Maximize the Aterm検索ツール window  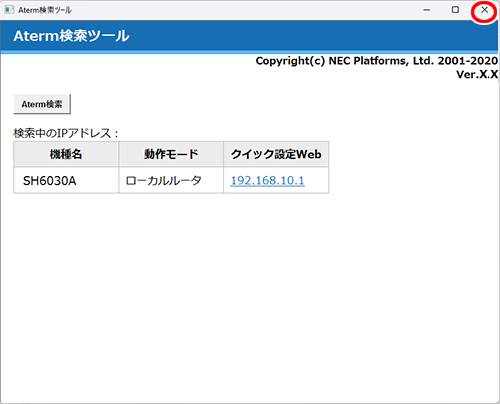point(455,10)
